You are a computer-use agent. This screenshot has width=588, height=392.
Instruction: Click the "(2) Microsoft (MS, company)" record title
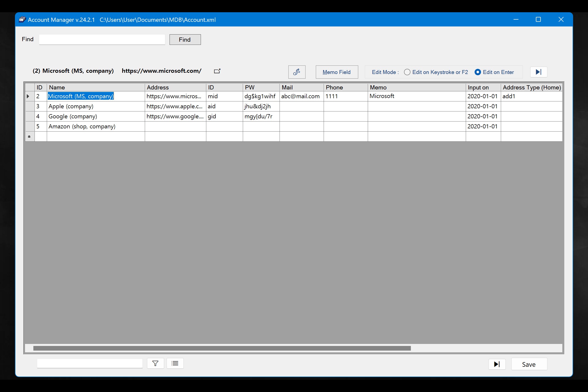pos(73,71)
